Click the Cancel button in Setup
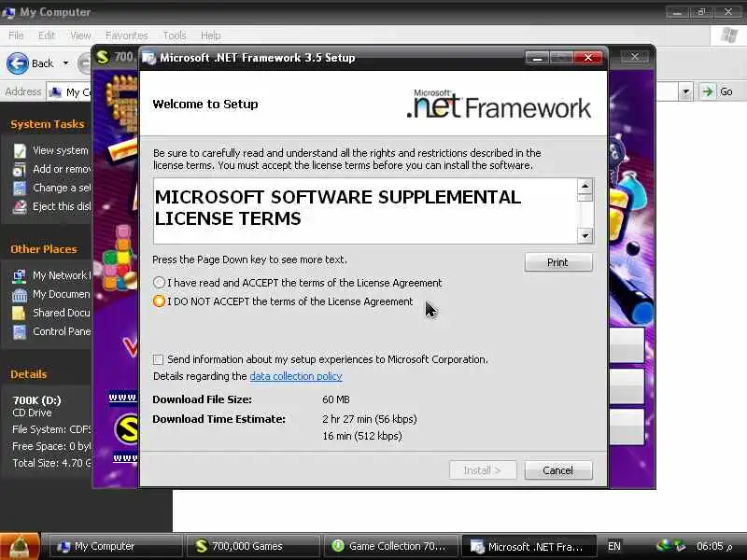The image size is (747, 560). 558,470
